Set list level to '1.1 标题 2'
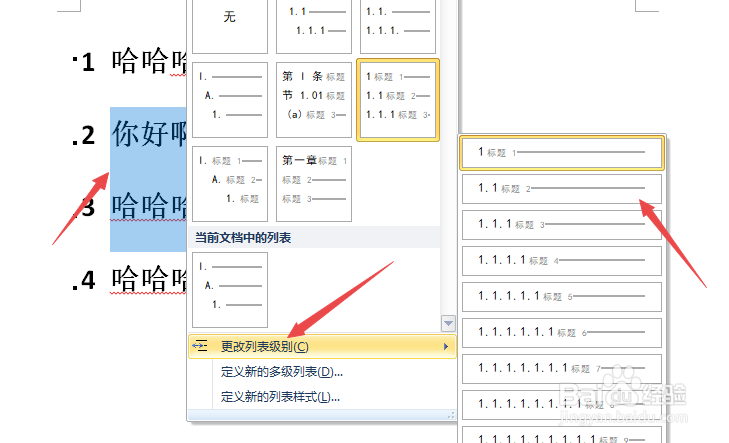The width and height of the screenshot is (729, 443). coord(562,189)
